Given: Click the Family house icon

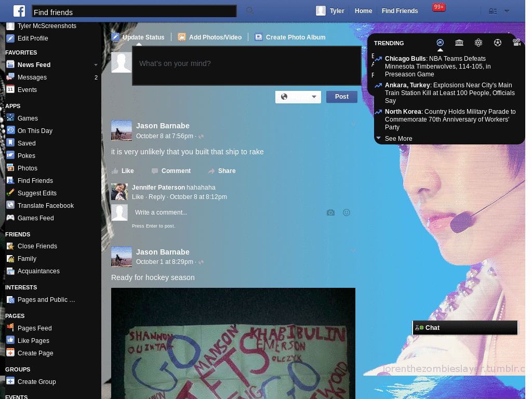Looking at the screenshot, I should tap(10, 259).
